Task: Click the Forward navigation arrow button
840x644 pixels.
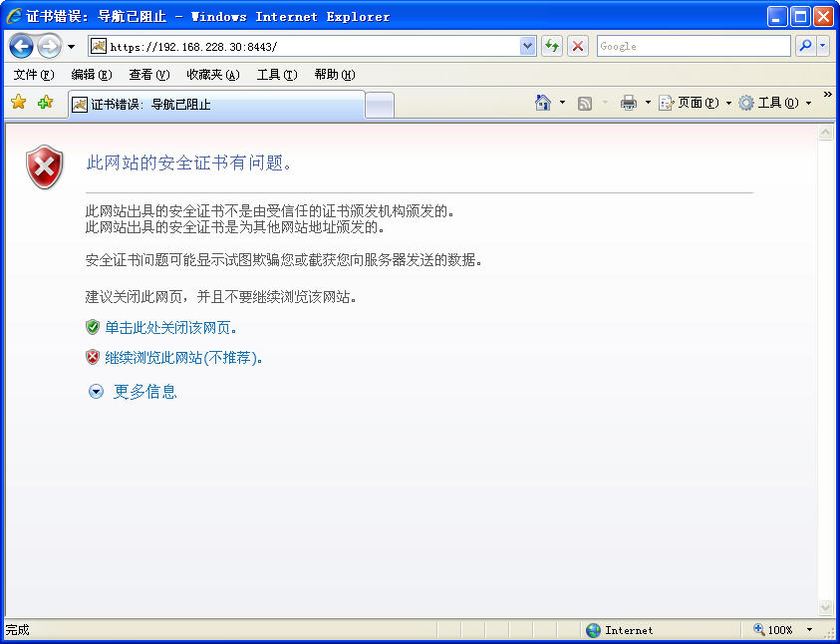Action: point(49,47)
